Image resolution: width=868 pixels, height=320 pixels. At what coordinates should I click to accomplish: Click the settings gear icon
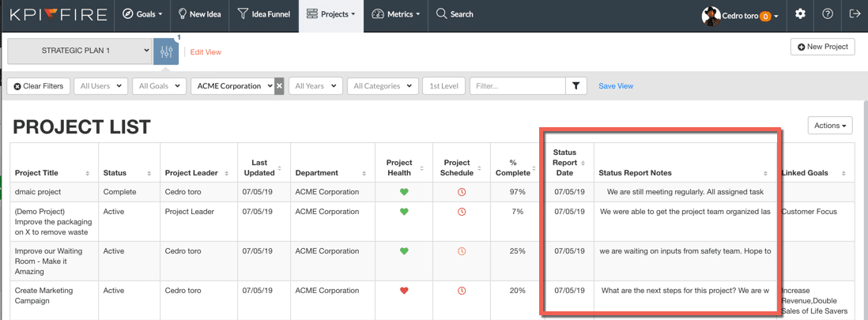(x=800, y=14)
